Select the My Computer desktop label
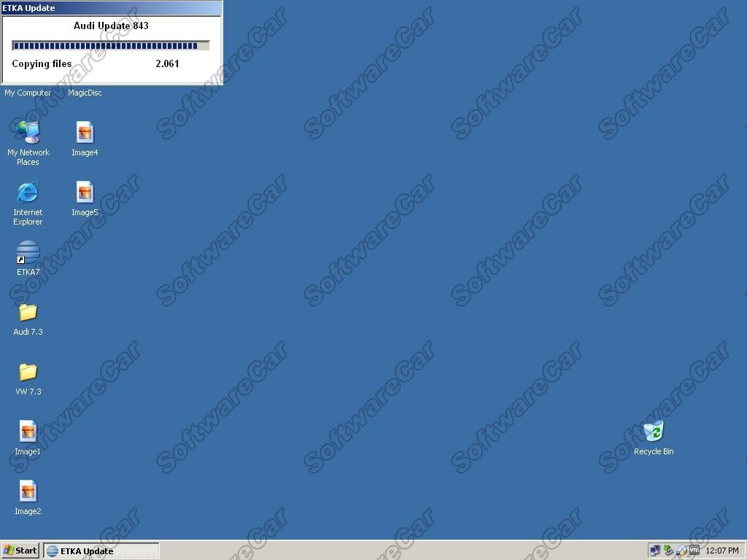This screenshot has height=560, width=747. pos(28,93)
